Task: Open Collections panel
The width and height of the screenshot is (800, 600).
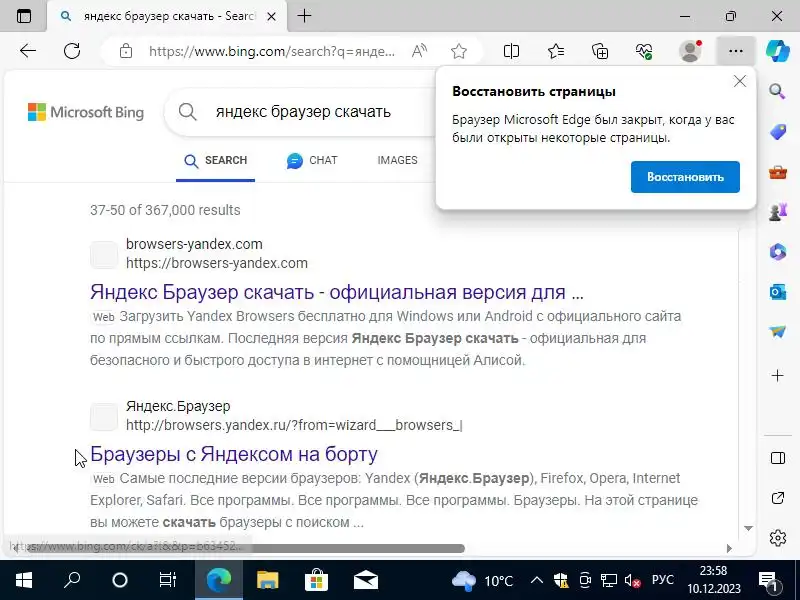Action: tap(600, 51)
